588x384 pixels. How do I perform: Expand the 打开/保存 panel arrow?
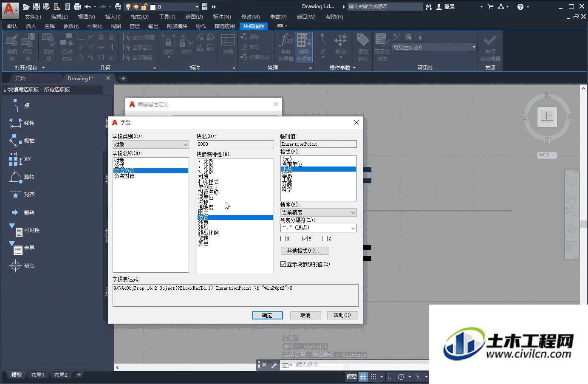click(43, 68)
